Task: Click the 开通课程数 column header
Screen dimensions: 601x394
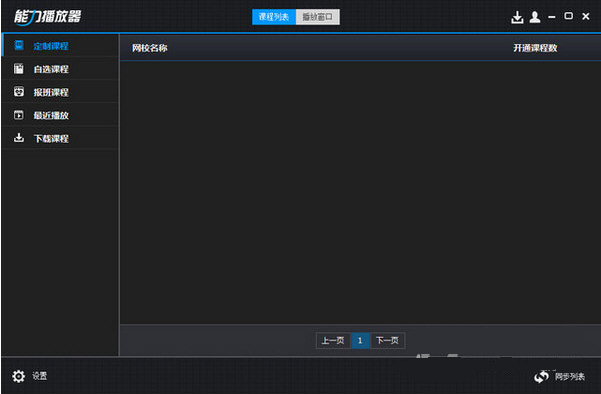Action: [x=535, y=48]
